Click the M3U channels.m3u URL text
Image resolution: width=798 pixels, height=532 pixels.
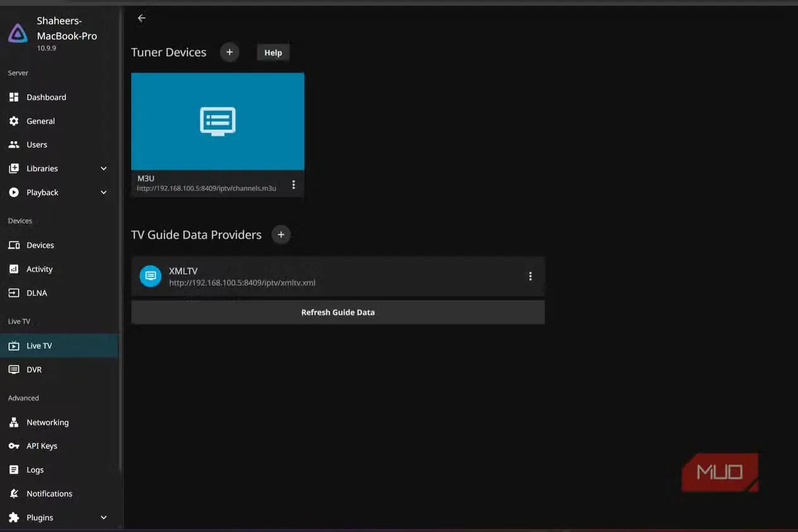(x=206, y=188)
